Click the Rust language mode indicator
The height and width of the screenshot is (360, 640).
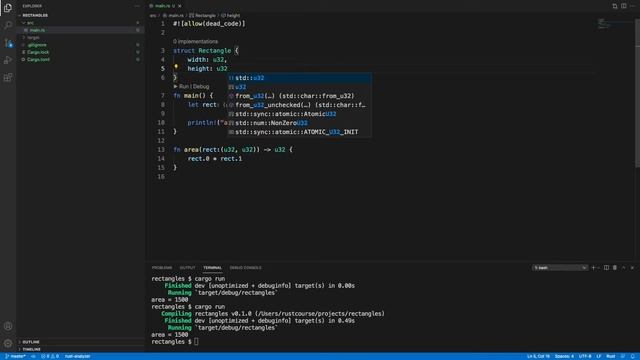click(x=611, y=356)
